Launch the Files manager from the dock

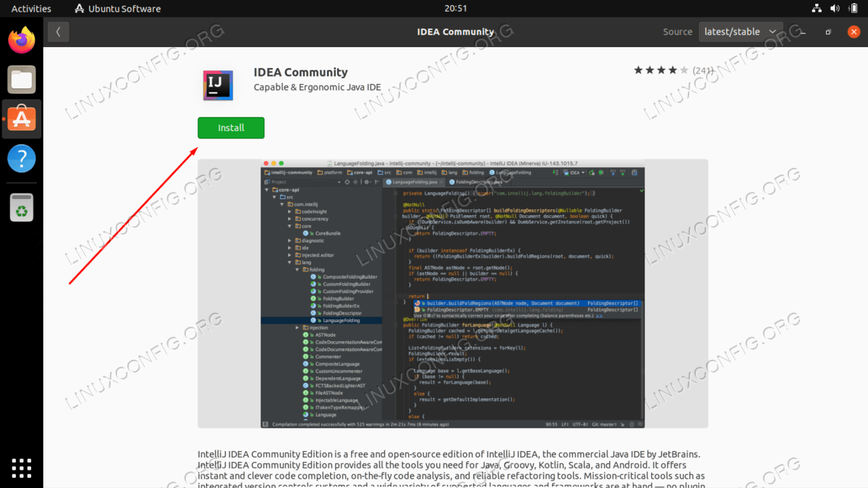coord(22,80)
